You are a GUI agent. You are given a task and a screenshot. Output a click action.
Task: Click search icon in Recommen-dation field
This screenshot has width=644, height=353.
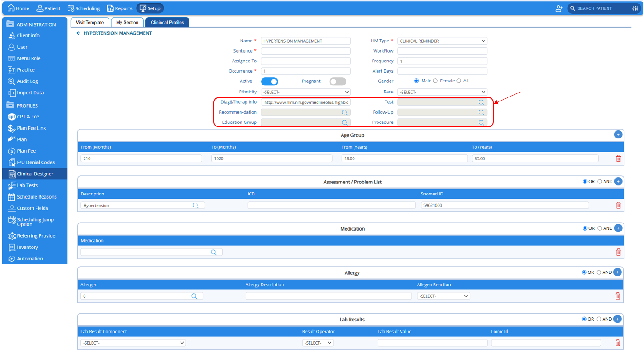click(345, 113)
